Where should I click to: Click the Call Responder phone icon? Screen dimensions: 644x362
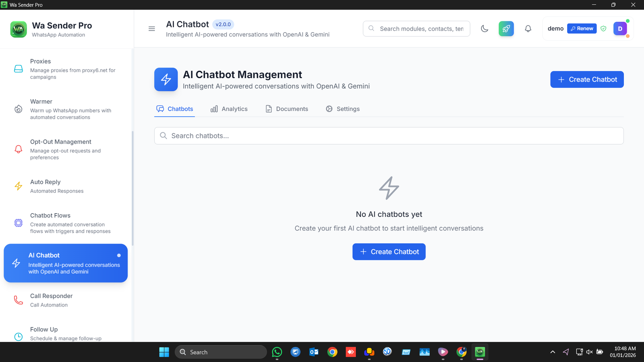coord(19,300)
